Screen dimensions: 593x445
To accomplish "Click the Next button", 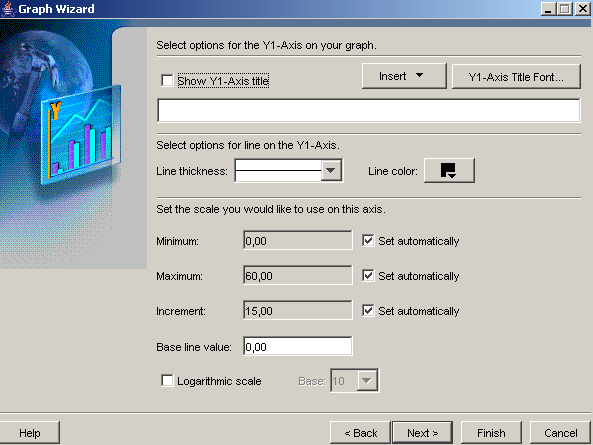I will [422, 433].
